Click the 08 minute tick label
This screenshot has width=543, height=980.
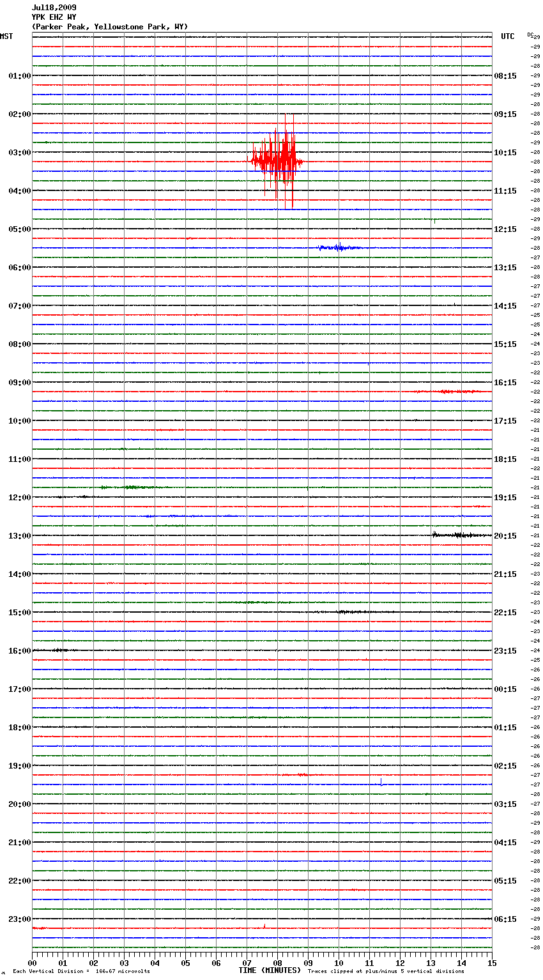(x=277, y=963)
